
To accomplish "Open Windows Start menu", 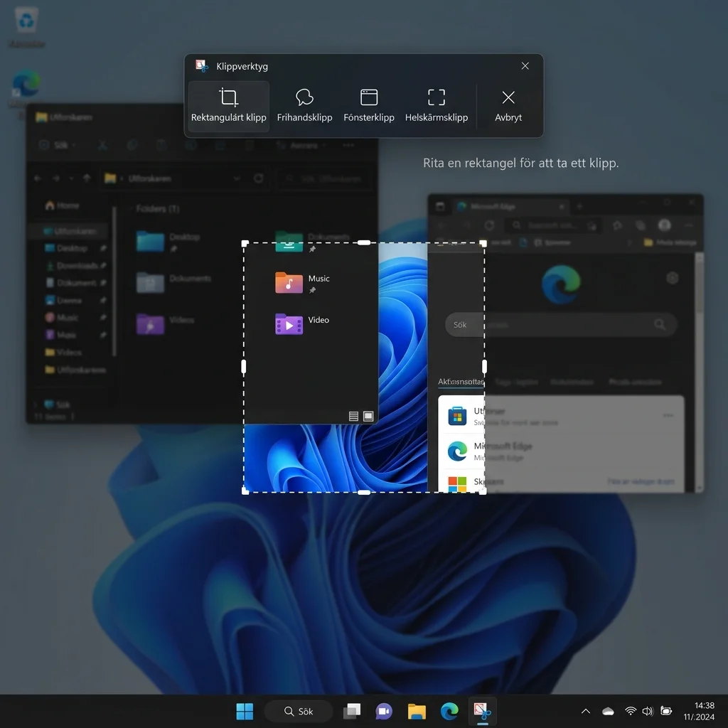I will coord(245,711).
